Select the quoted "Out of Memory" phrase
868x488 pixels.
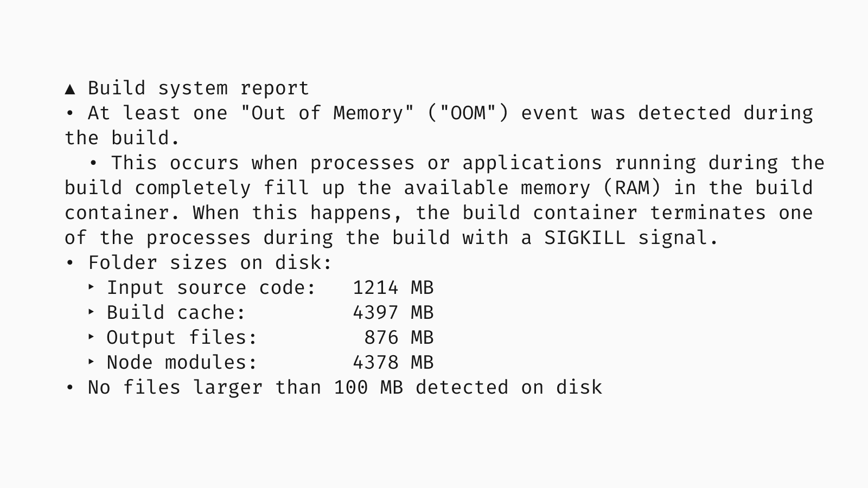[327, 113]
